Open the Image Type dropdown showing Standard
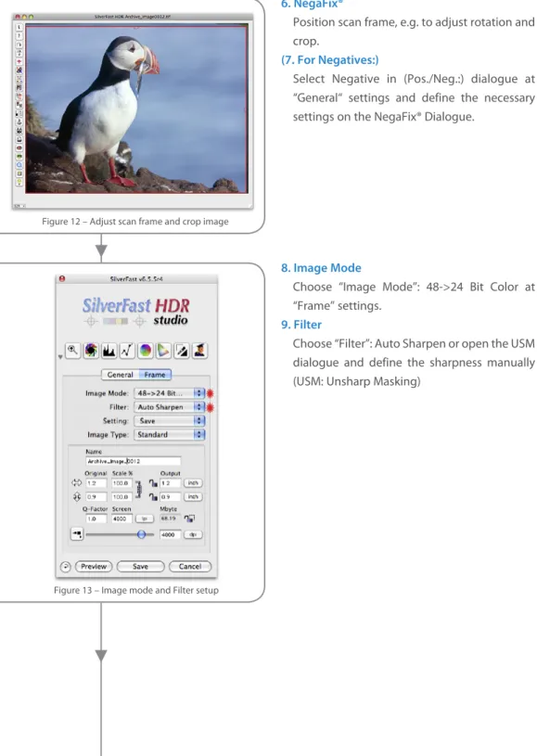The width and height of the screenshot is (537, 756). point(169,434)
